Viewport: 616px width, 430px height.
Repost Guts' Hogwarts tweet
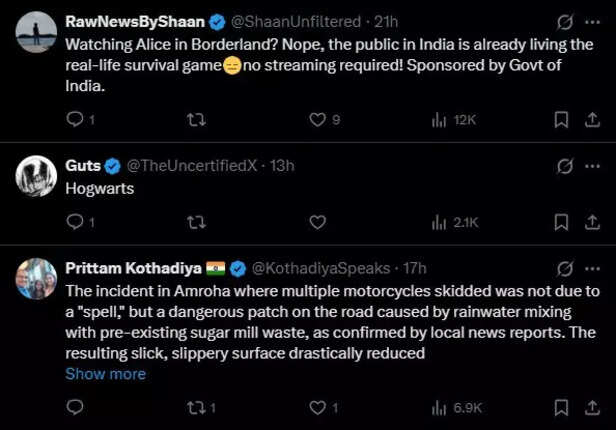coord(197,222)
